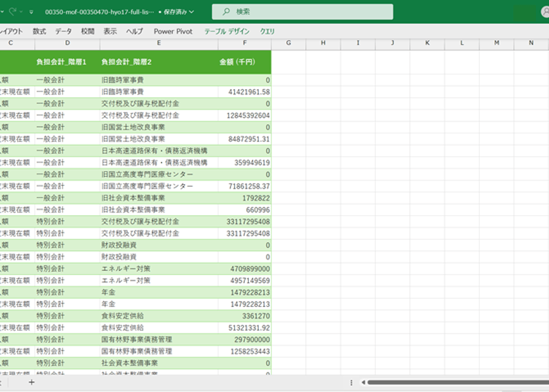Screen dimensions: 549x392
Task: Open the Redo history dropdown arrow
Action: pyautogui.click(x=21, y=12)
